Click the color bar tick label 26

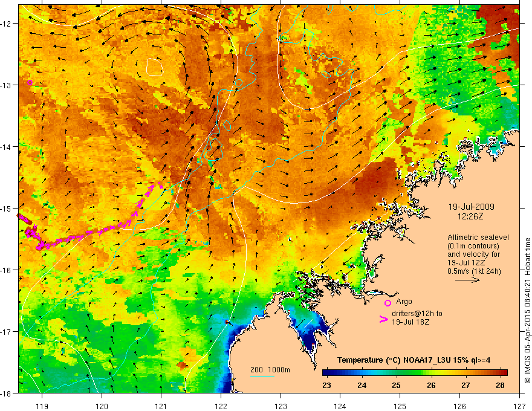pyautogui.click(x=431, y=386)
